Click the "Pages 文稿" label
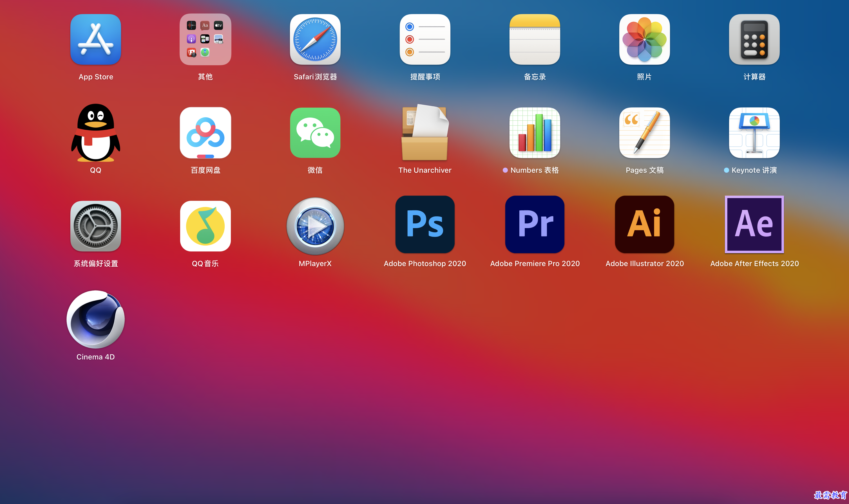Screen dimensions: 849x504 [645, 170]
